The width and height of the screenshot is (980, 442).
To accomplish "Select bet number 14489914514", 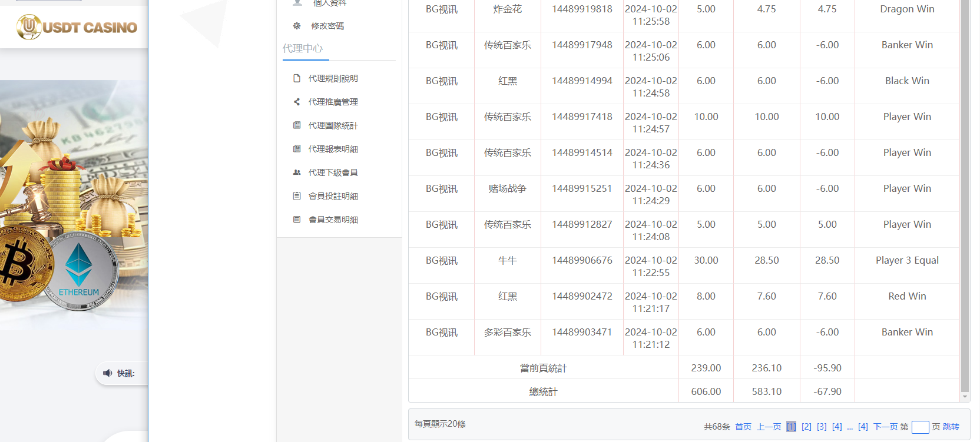I will point(582,152).
